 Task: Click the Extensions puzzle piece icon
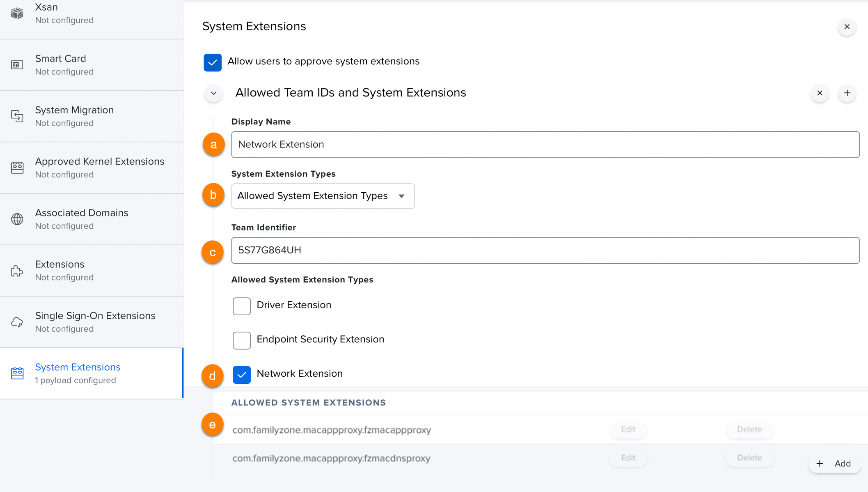(x=17, y=271)
